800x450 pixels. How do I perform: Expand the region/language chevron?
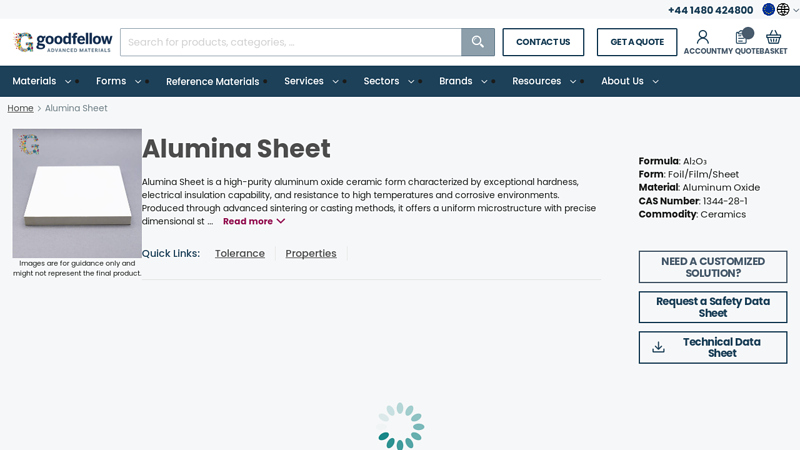[795, 10]
